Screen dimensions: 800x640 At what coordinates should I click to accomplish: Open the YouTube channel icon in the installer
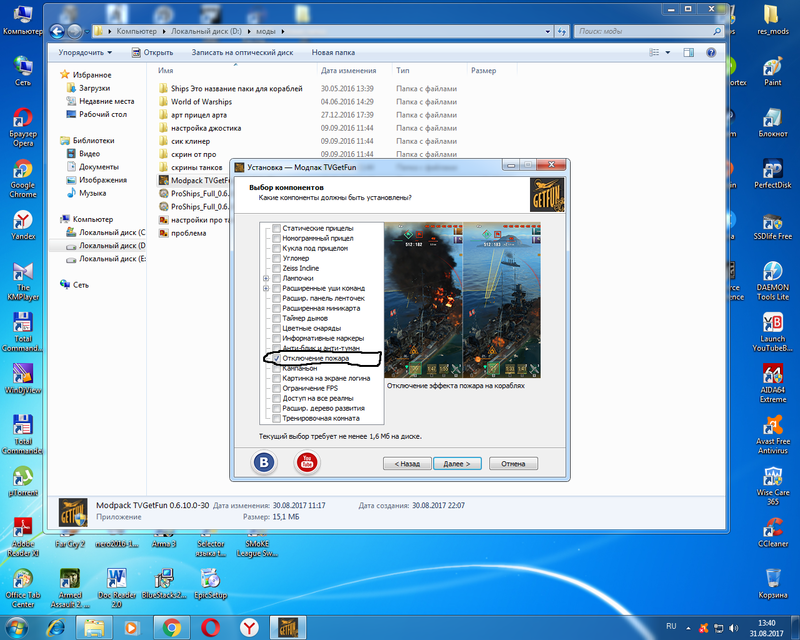(307, 462)
